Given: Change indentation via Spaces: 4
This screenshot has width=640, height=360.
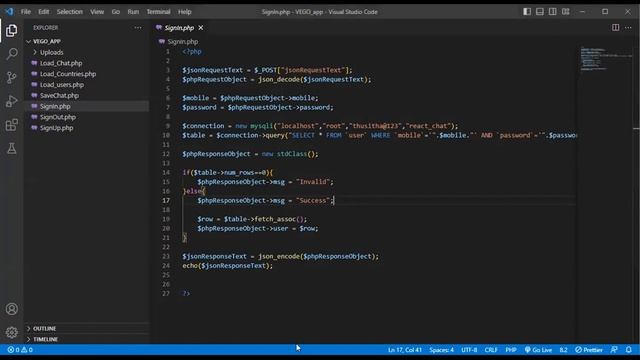Looking at the screenshot, I should 441,350.
